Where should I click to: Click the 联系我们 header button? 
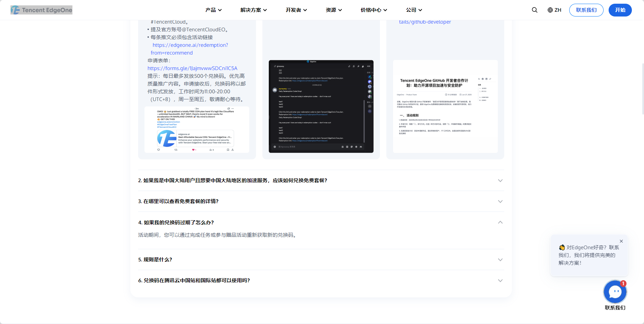(x=586, y=10)
